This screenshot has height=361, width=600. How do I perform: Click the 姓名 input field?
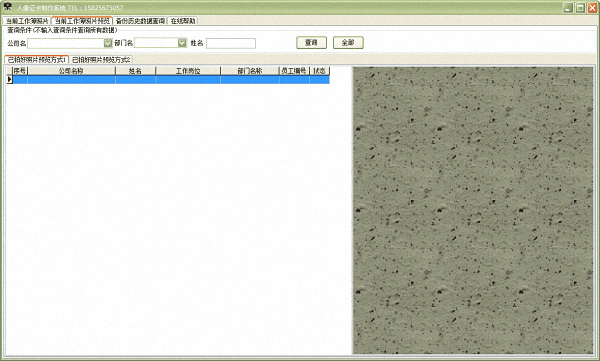tap(231, 43)
